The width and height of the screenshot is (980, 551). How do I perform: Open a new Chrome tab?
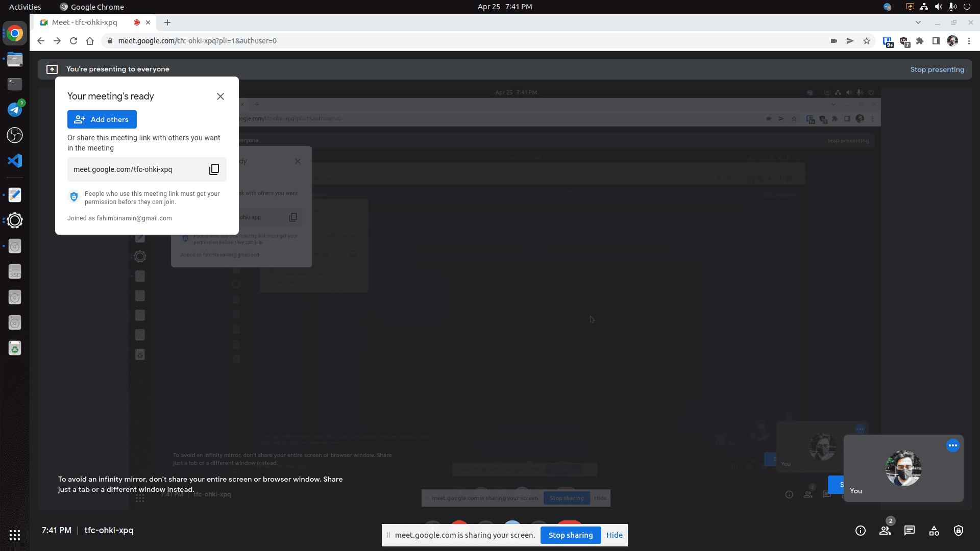click(x=167, y=22)
